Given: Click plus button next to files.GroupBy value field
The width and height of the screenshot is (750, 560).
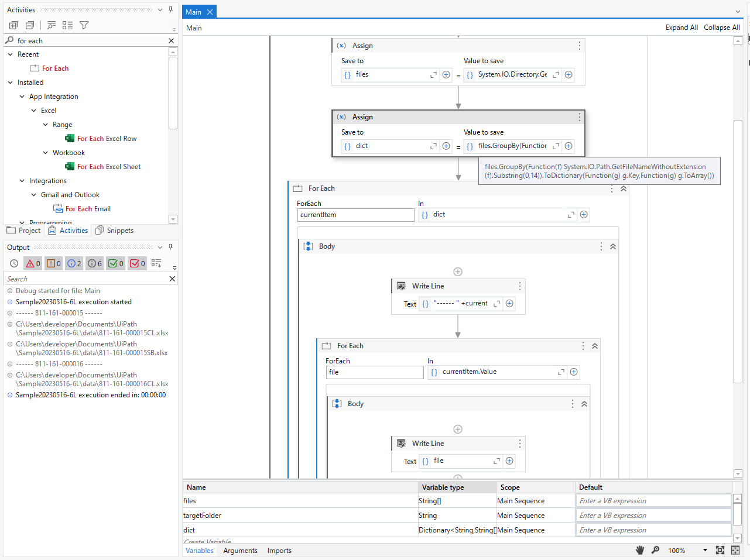Looking at the screenshot, I should 569,146.
